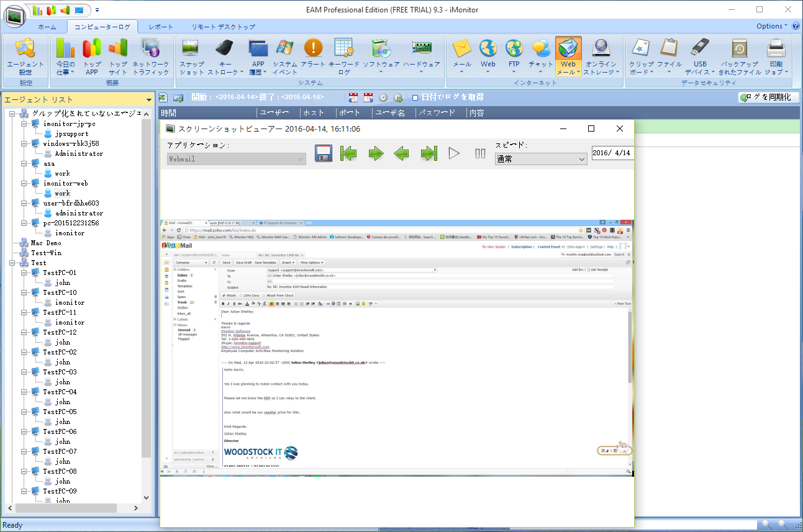
Task: Switch to the レポート tab
Action: [x=161, y=27]
